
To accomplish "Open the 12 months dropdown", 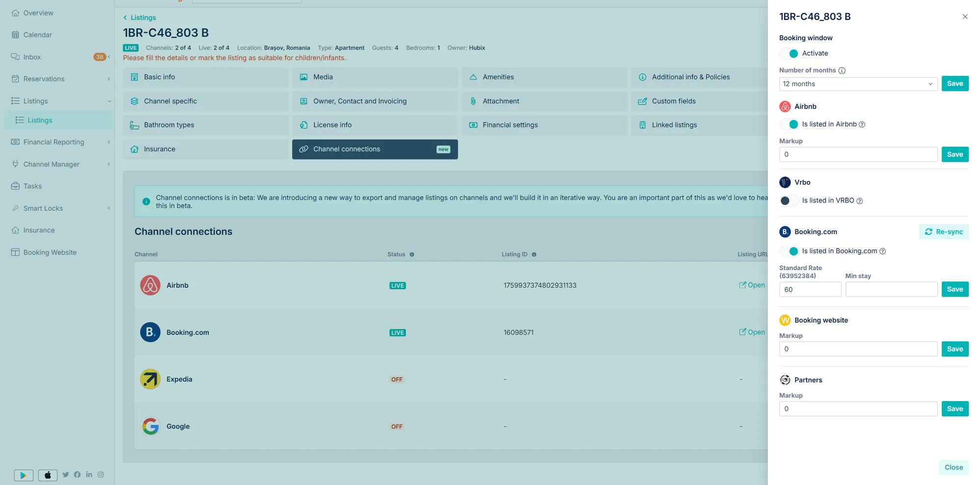I will point(858,84).
